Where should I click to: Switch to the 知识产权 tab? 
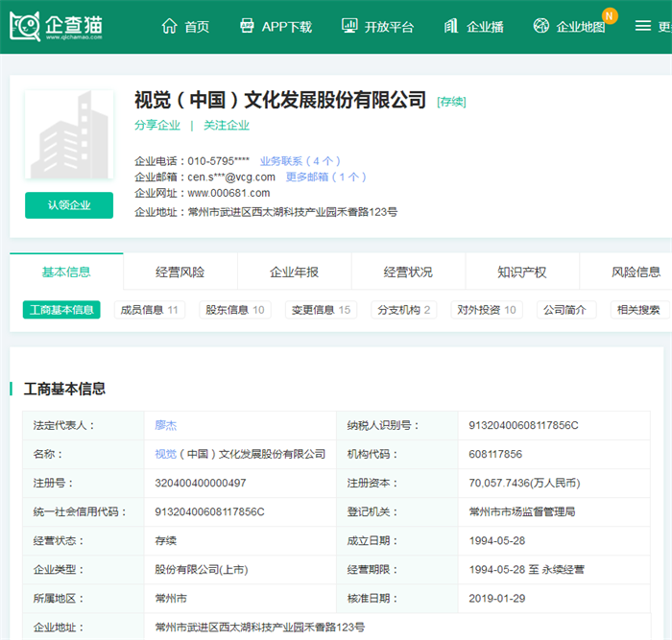(x=522, y=272)
